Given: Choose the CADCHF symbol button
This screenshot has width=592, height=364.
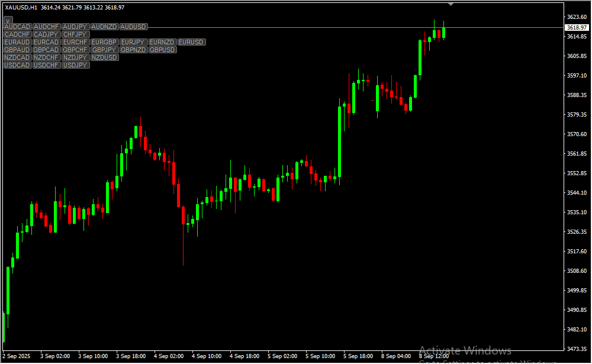Looking at the screenshot, I should pyautogui.click(x=17, y=35).
